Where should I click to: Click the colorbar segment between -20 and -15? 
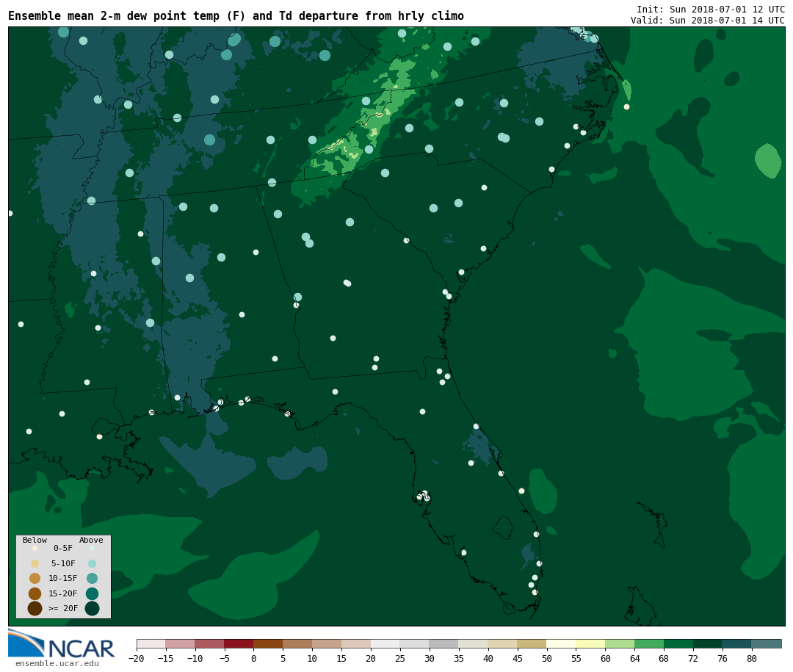(x=151, y=643)
